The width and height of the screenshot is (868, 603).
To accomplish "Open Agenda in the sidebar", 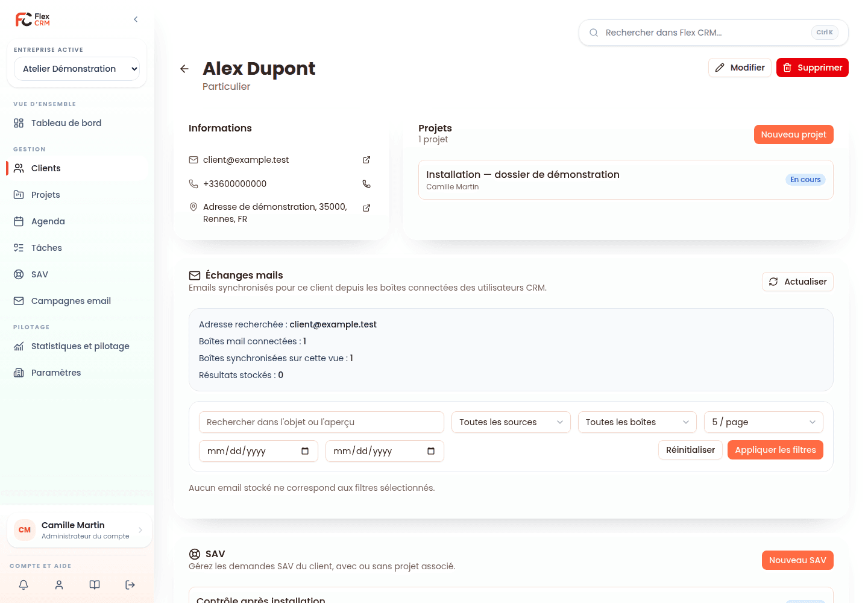I will (77, 221).
